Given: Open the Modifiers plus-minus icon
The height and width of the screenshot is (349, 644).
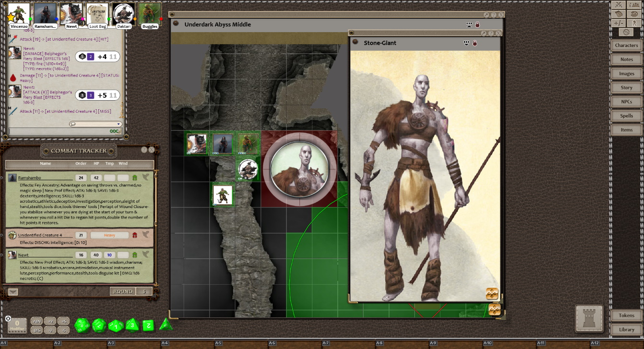Looking at the screenshot, I should tap(619, 23).
